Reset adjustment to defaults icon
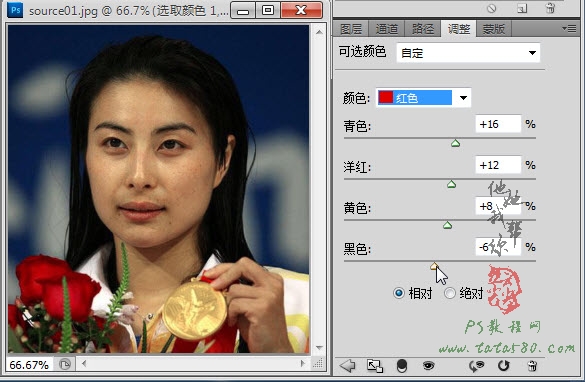Viewport: 585px width, 382px height. 504,366
